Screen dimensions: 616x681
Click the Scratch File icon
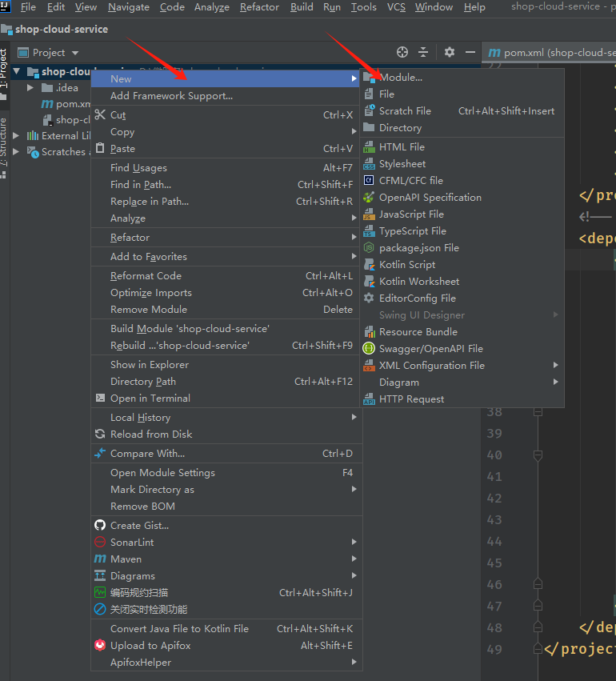click(369, 110)
